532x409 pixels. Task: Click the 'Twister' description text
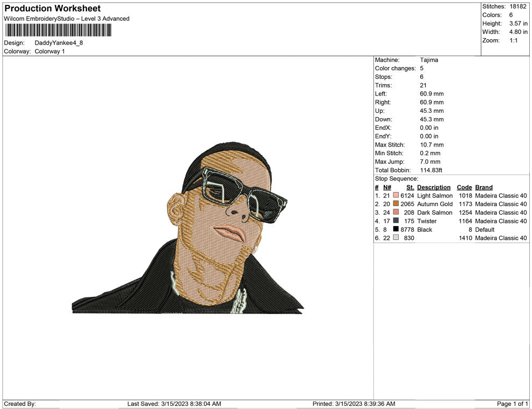[x=427, y=221]
